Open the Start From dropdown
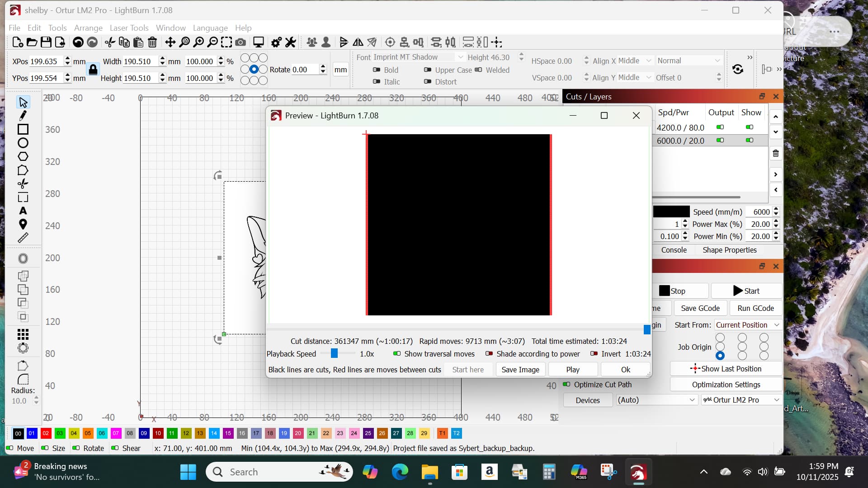Image resolution: width=868 pixels, height=488 pixels. [x=747, y=325]
